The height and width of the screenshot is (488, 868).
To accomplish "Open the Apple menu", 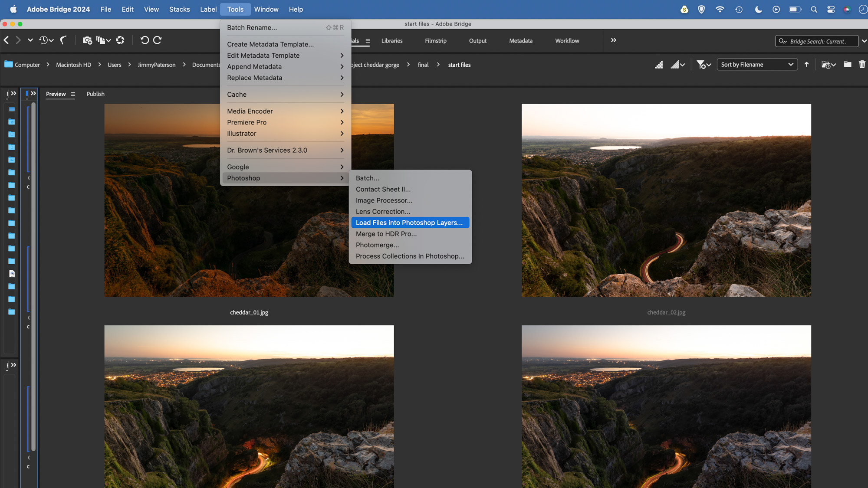I will click(x=13, y=9).
